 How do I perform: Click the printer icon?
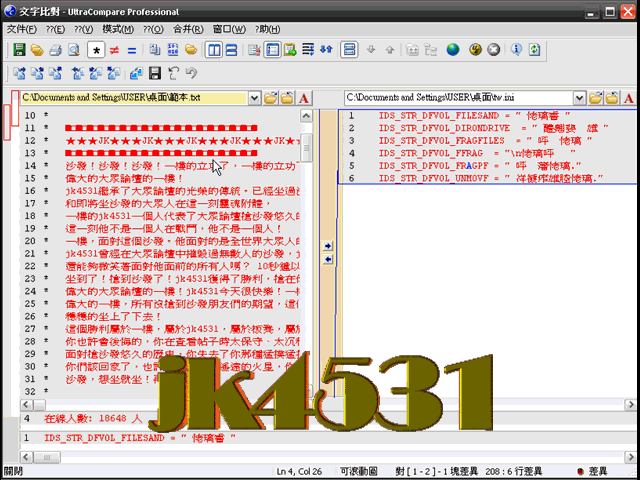55,49
